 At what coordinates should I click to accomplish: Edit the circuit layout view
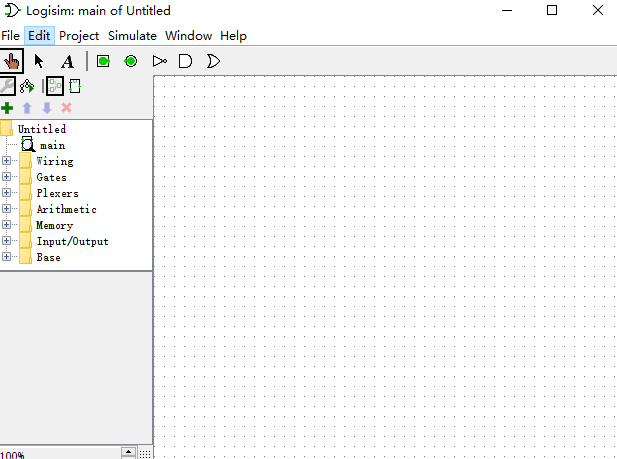tap(55, 86)
